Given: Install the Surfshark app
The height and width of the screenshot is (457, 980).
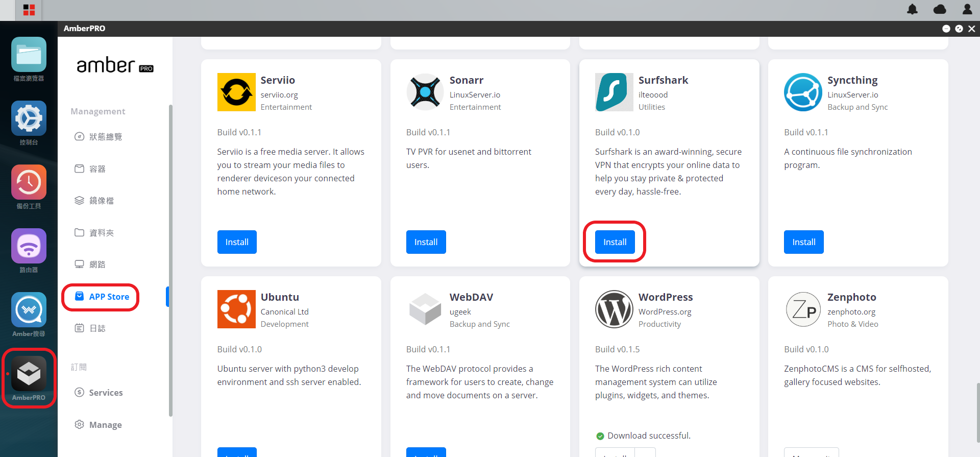Looking at the screenshot, I should coord(615,242).
